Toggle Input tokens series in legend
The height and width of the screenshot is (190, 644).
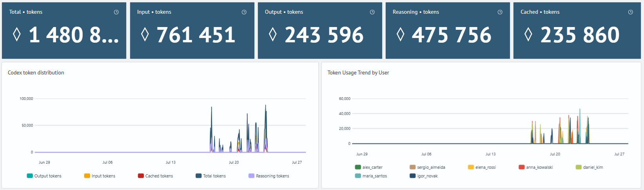pyautogui.click(x=100, y=176)
